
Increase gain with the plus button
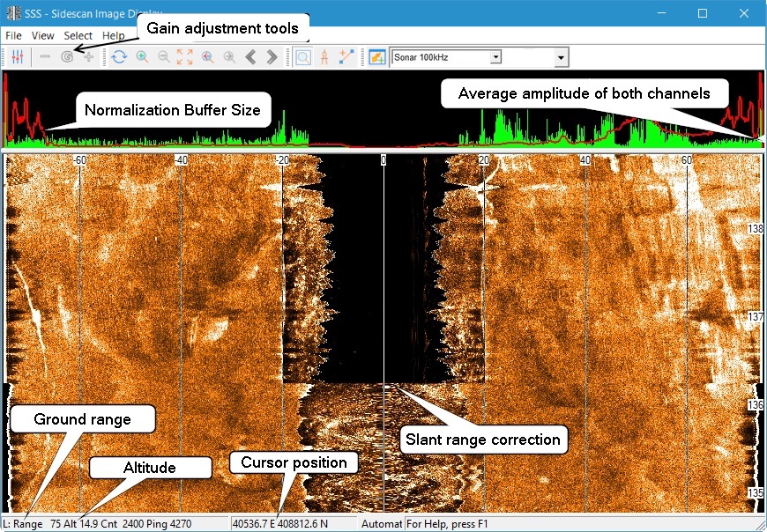(x=88, y=57)
